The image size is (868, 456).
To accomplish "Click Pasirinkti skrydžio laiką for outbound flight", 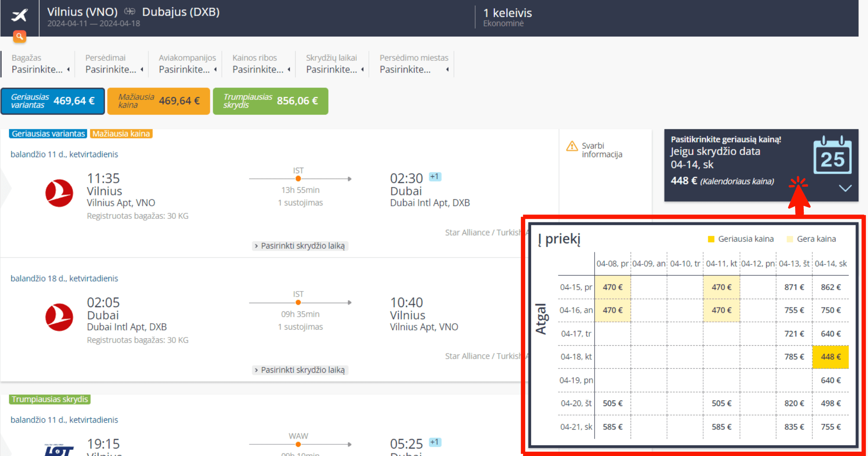I will 300,246.
